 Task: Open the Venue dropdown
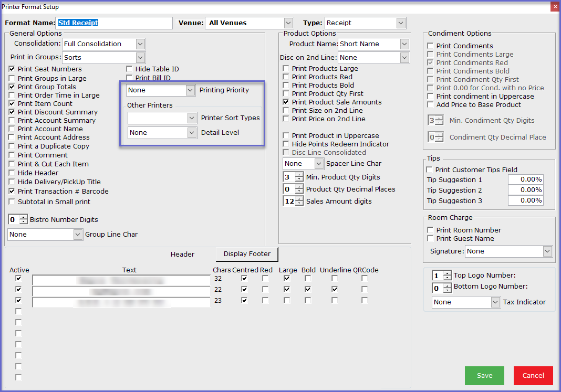click(x=250, y=23)
